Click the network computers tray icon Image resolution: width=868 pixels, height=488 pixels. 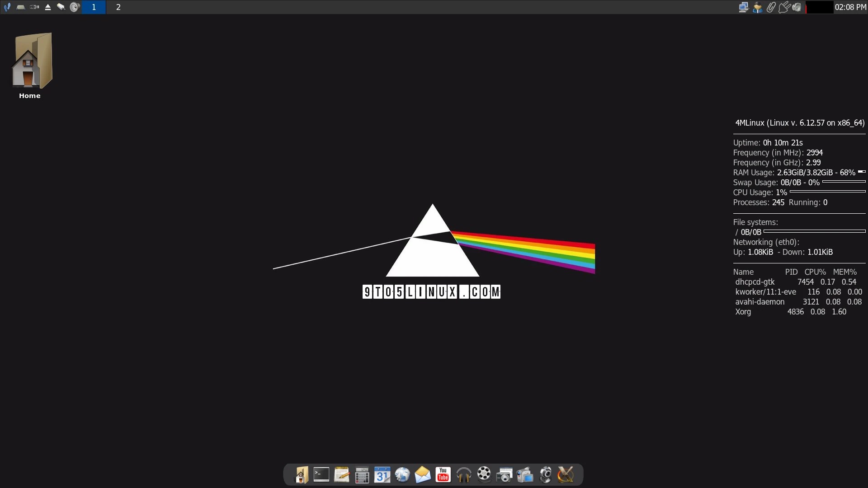pos(743,7)
